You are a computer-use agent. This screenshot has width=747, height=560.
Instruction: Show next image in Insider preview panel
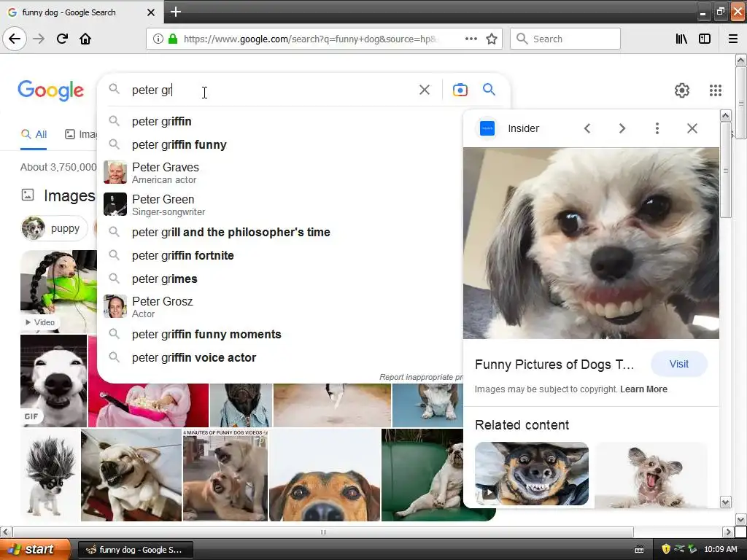(x=622, y=128)
